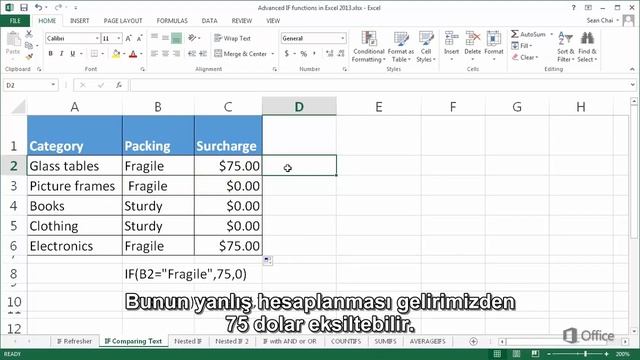This screenshot has width=640, height=360.
Task: Open the COUNTIFS sheet tab
Action: click(346, 341)
